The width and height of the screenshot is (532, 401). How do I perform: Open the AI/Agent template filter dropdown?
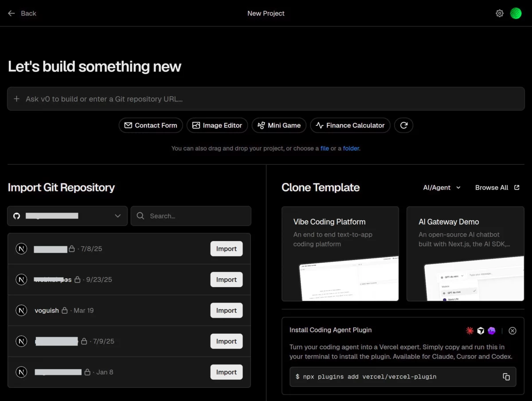tap(442, 187)
